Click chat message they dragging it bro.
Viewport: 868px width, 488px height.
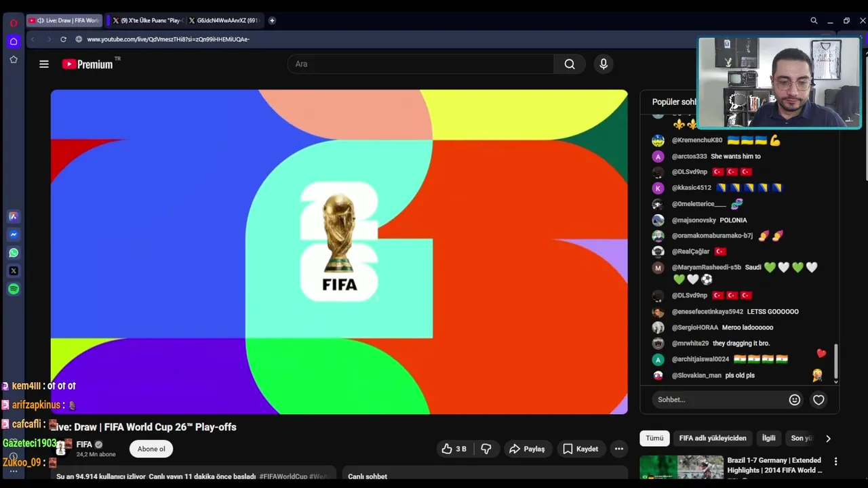coord(741,344)
